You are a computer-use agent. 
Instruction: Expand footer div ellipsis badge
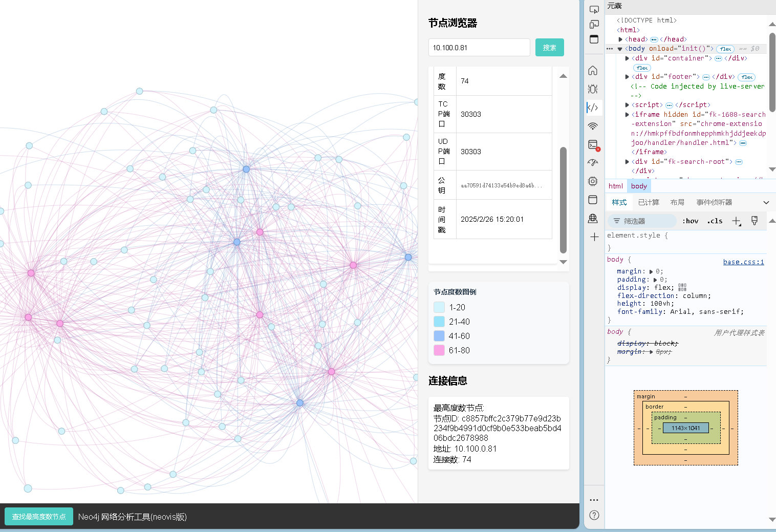[x=706, y=77]
